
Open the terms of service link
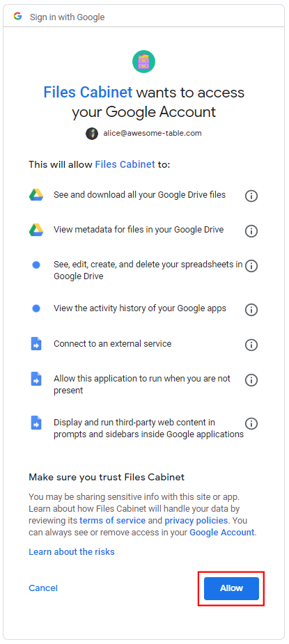113,520
